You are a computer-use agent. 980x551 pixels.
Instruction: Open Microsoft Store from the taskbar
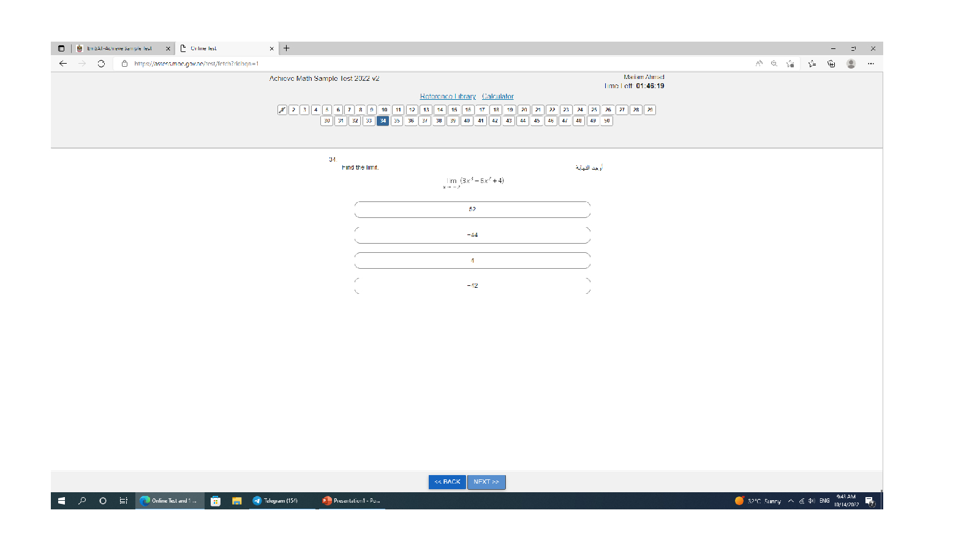tap(216, 501)
